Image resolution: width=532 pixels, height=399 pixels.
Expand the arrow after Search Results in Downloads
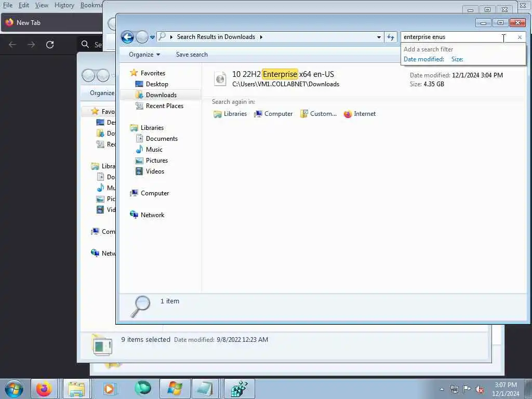(261, 37)
